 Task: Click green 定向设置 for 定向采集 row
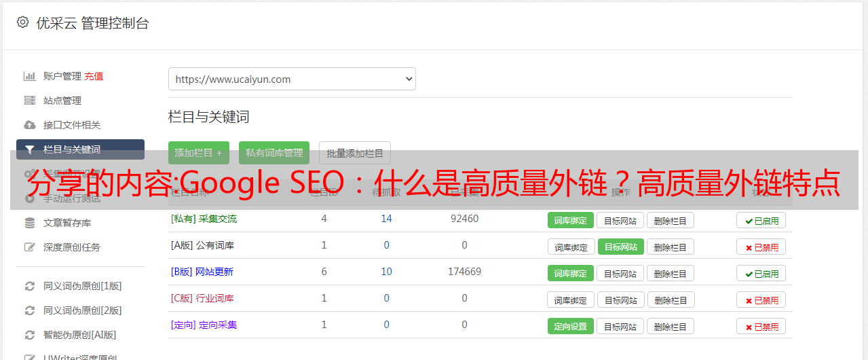571,326
